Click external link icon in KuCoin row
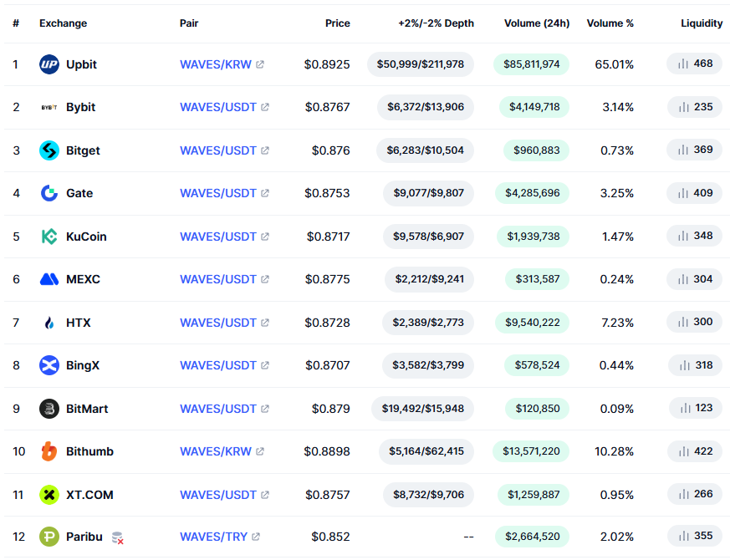 [x=265, y=237]
